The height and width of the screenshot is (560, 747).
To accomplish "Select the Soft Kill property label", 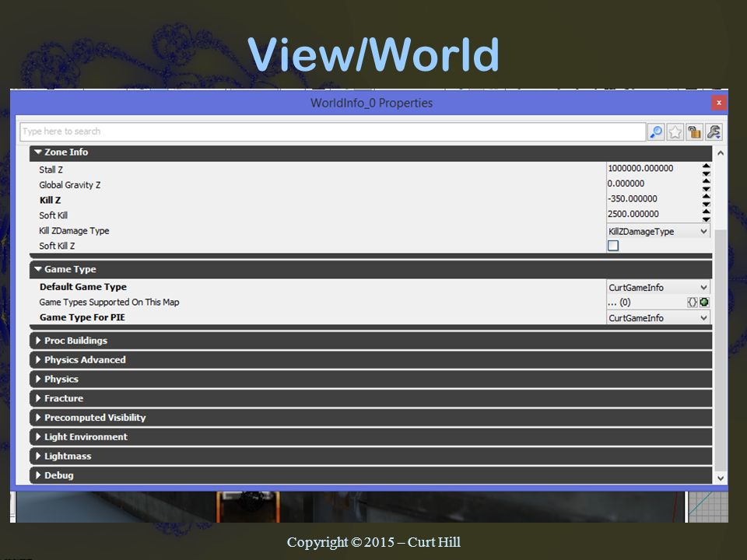I will (54, 215).
